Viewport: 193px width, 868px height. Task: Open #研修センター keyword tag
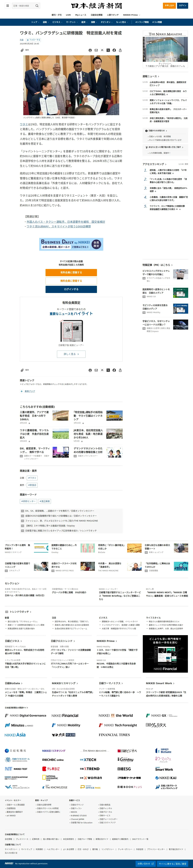(x=28, y=501)
